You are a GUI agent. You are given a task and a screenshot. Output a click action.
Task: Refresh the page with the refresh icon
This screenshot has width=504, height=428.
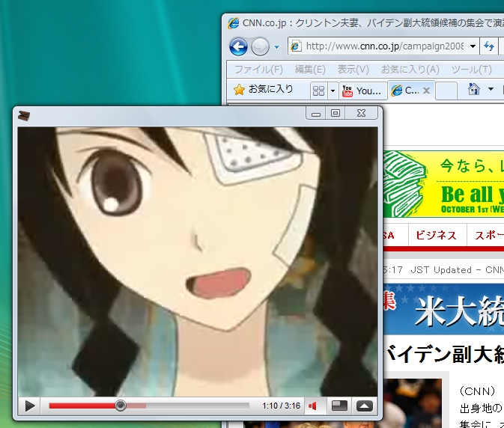(489, 46)
